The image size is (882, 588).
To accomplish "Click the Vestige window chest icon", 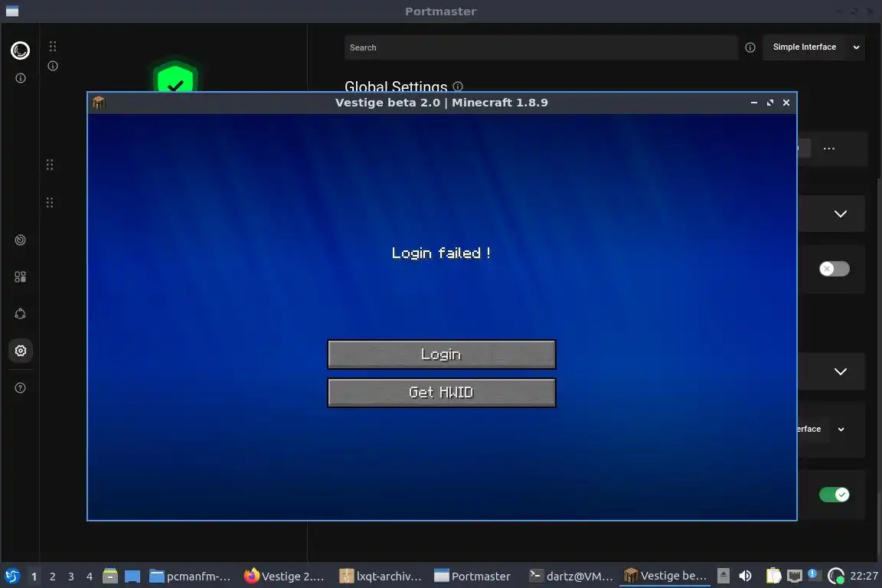I will pyautogui.click(x=99, y=103).
